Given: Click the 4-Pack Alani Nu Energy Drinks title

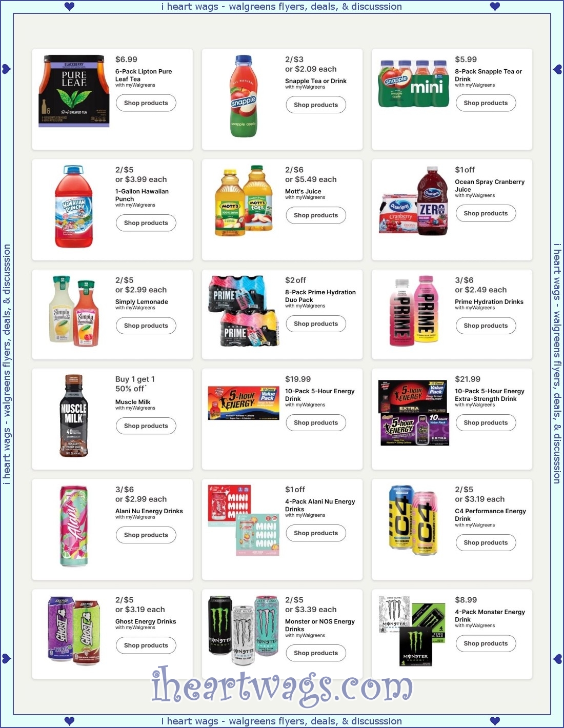Looking at the screenshot, I should tap(320, 505).
